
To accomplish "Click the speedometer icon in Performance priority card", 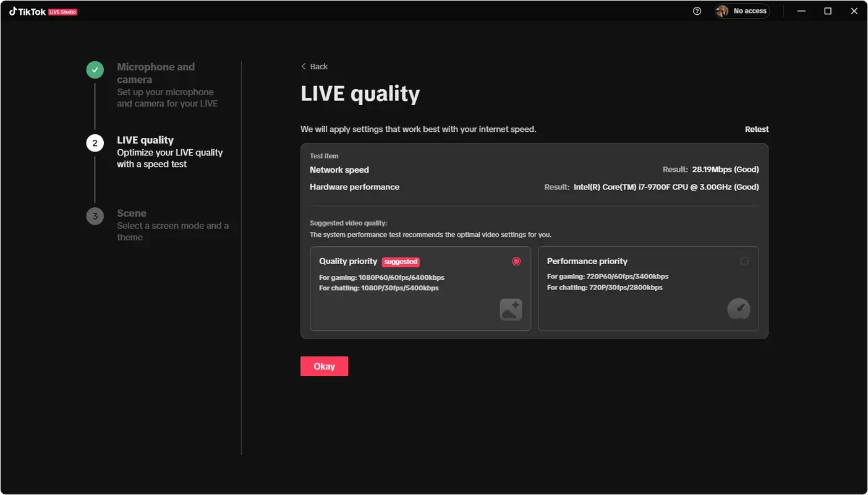I will [x=739, y=309].
